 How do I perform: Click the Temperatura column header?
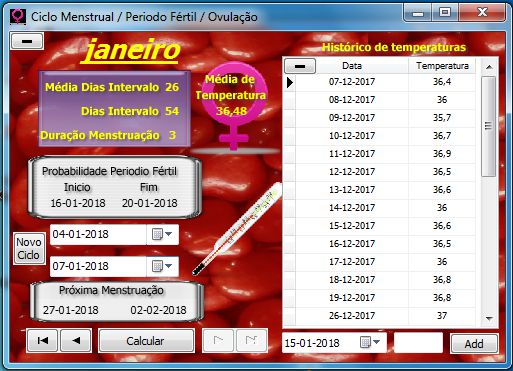[x=442, y=66]
